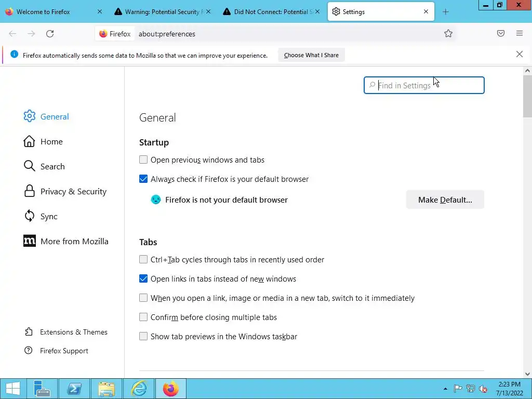Click the network icon in system tray
Image resolution: width=532 pixels, height=399 pixels.
click(471, 389)
